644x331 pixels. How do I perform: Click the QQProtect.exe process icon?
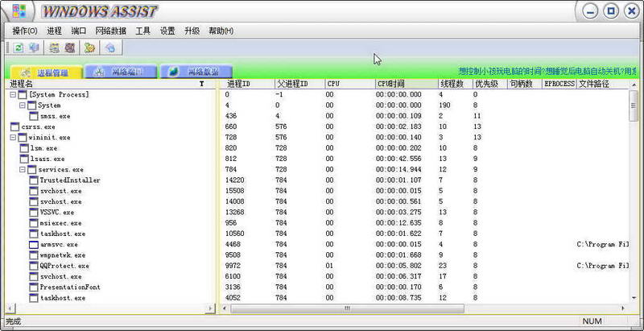click(x=34, y=266)
